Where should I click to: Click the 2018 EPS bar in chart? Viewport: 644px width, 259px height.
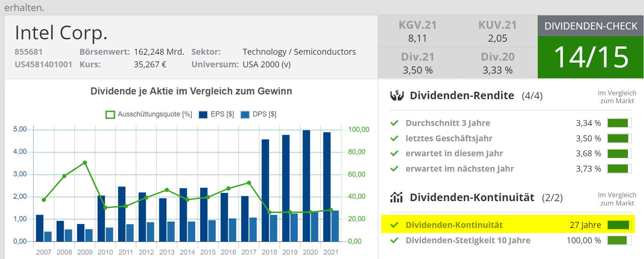[x=265, y=191]
